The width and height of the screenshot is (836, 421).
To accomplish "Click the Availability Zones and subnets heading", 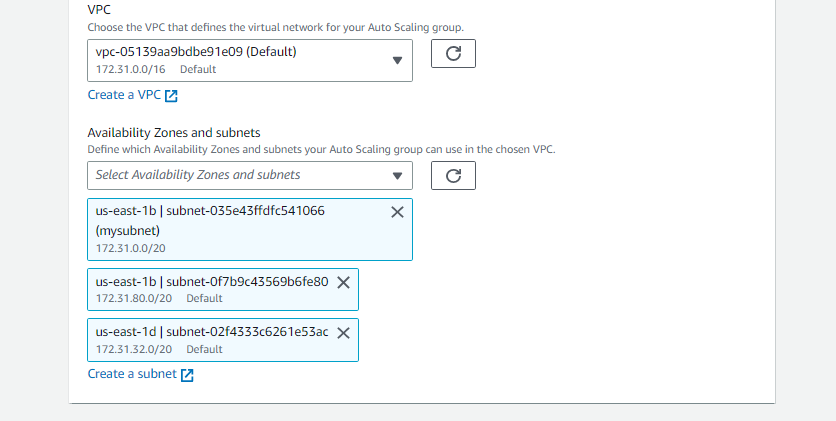I will (174, 133).
